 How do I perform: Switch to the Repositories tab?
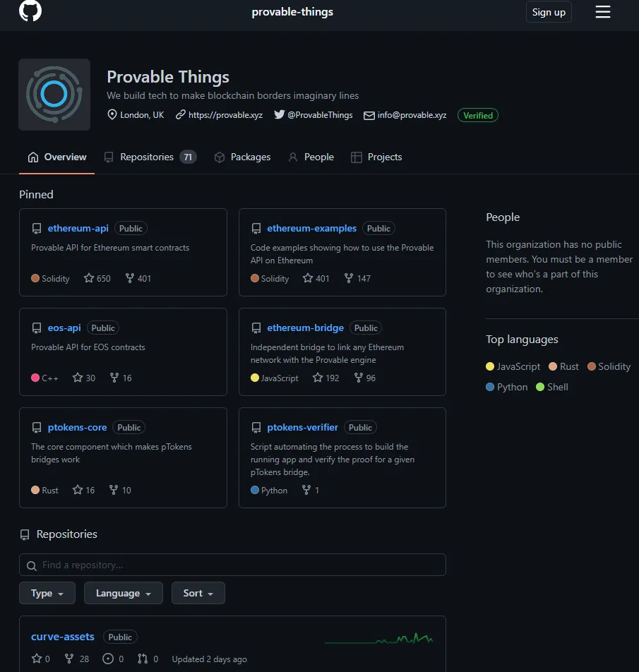point(150,157)
